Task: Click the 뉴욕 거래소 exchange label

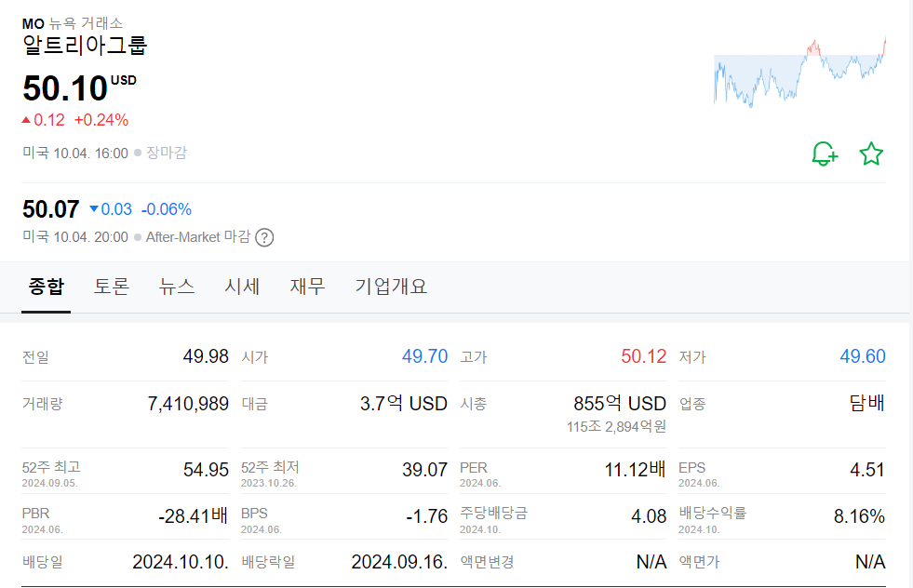Action: click(x=86, y=23)
